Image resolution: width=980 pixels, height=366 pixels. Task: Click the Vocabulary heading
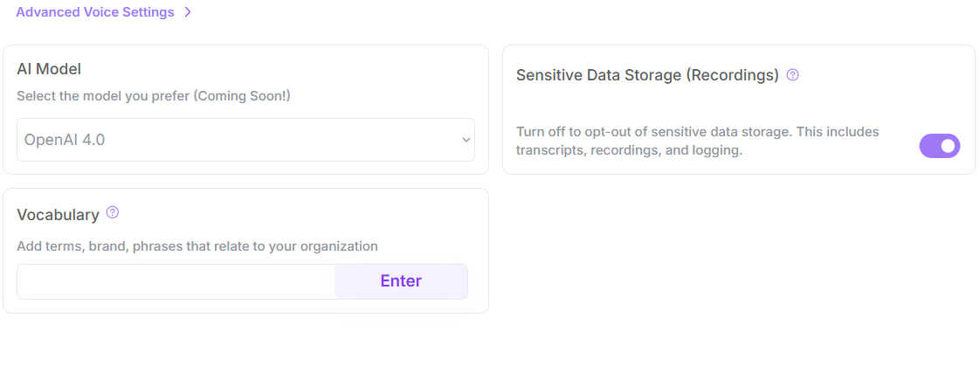click(58, 215)
